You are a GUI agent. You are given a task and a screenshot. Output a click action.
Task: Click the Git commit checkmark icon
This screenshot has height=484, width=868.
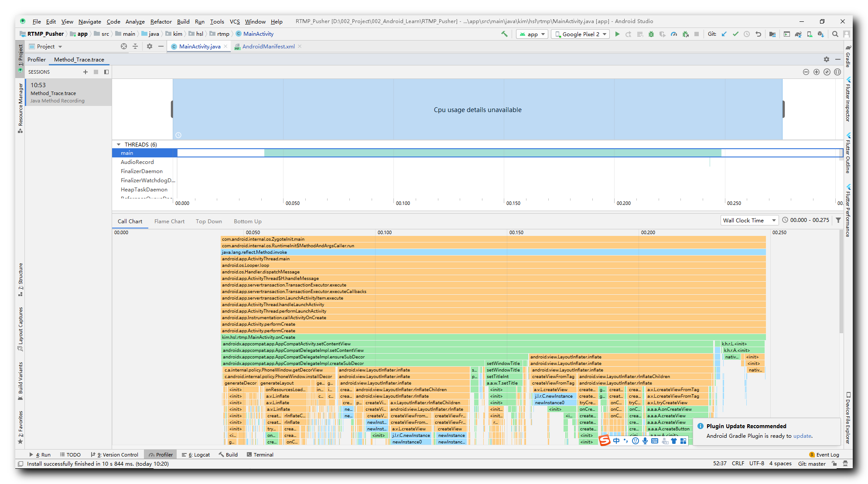tap(735, 34)
